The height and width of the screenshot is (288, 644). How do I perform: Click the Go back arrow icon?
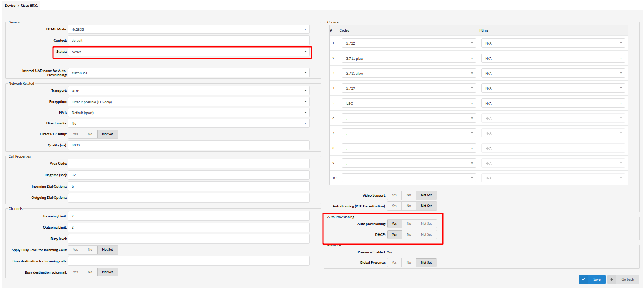point(612,279)
